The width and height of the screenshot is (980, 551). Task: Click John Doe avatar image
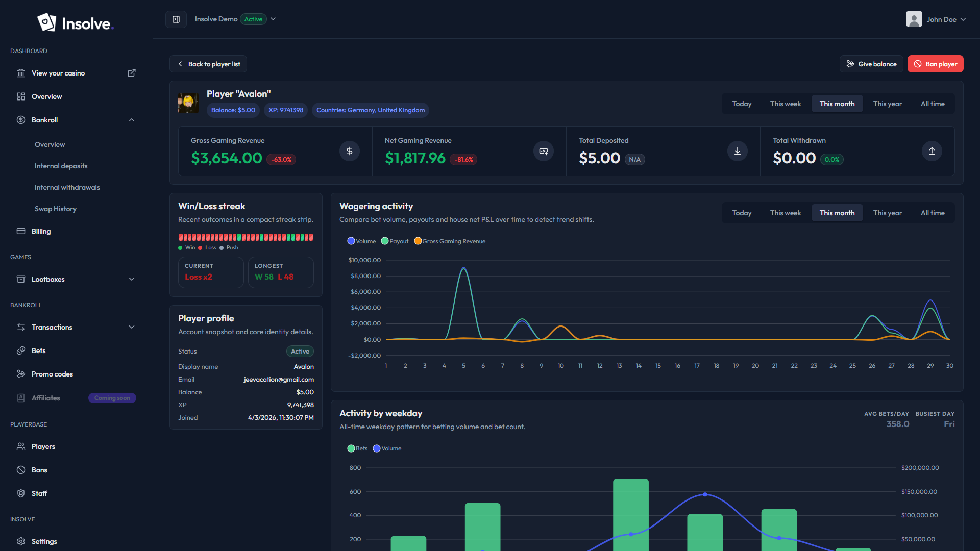tap(914, 19)
